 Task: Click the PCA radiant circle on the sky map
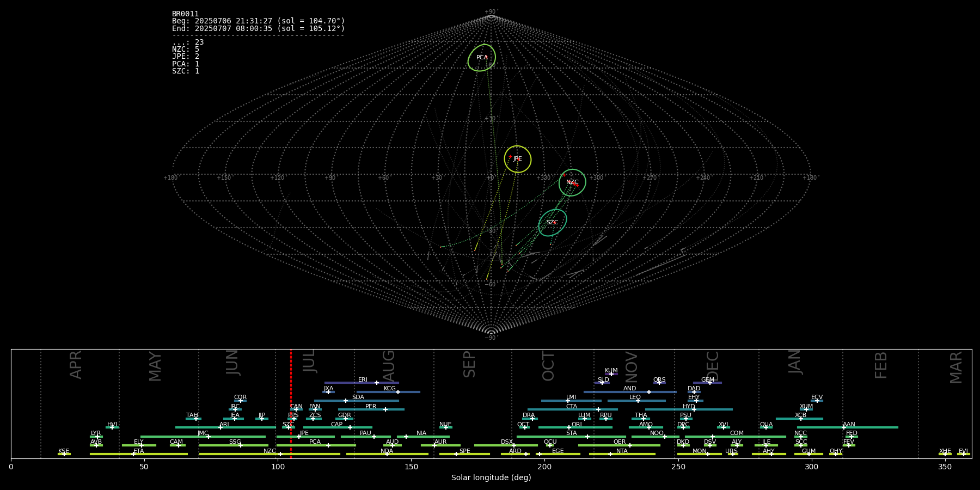482,58
